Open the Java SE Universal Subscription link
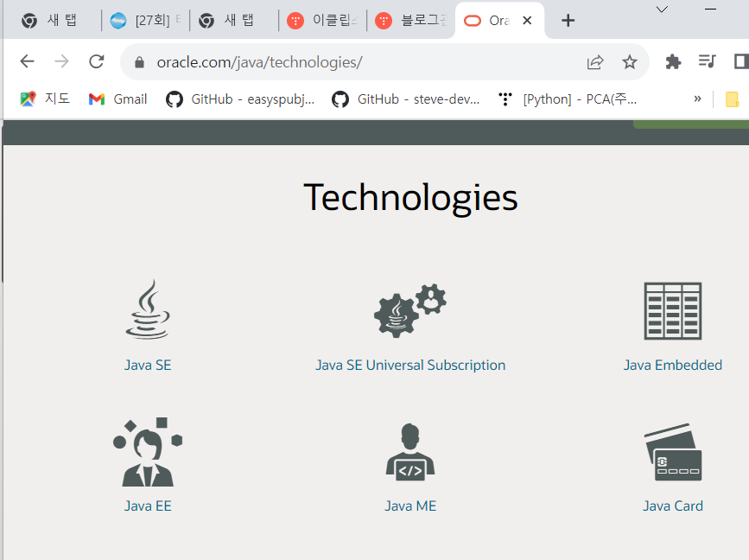 pos(410,365)
